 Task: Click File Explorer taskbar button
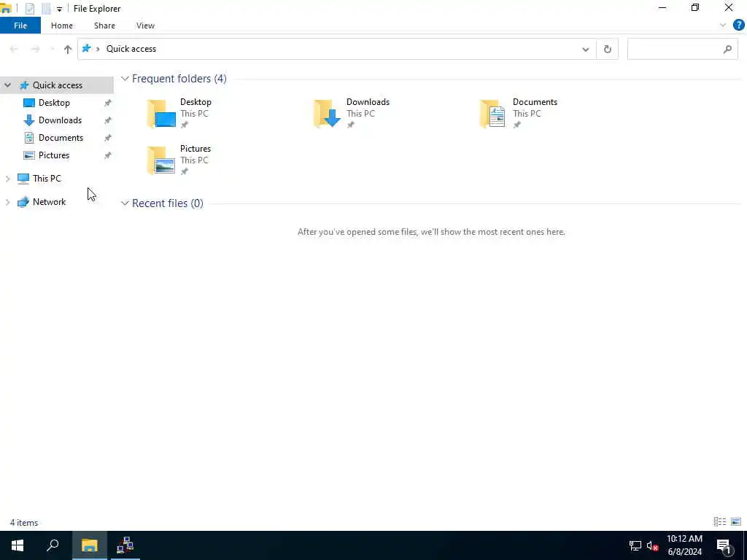[x=89, y=545]
